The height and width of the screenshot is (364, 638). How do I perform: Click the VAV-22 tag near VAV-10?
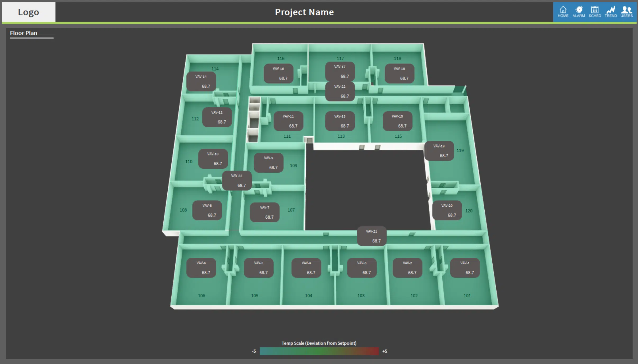pos(237,180)
